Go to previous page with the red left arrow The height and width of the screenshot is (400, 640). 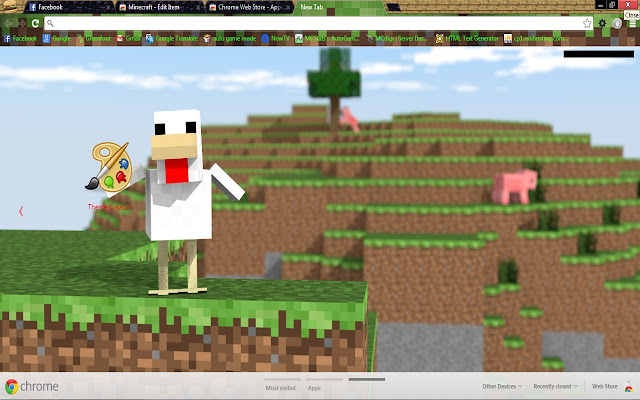coord(21,211)
